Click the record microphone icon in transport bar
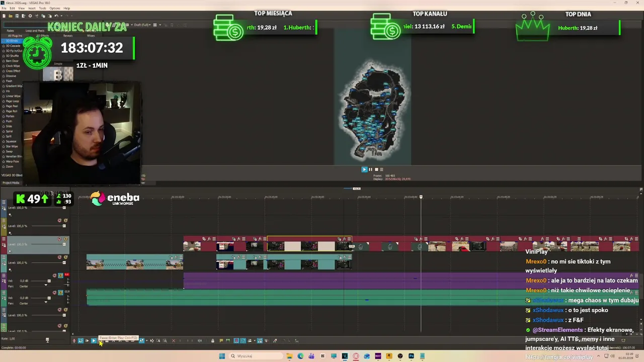 coord(74,341)
